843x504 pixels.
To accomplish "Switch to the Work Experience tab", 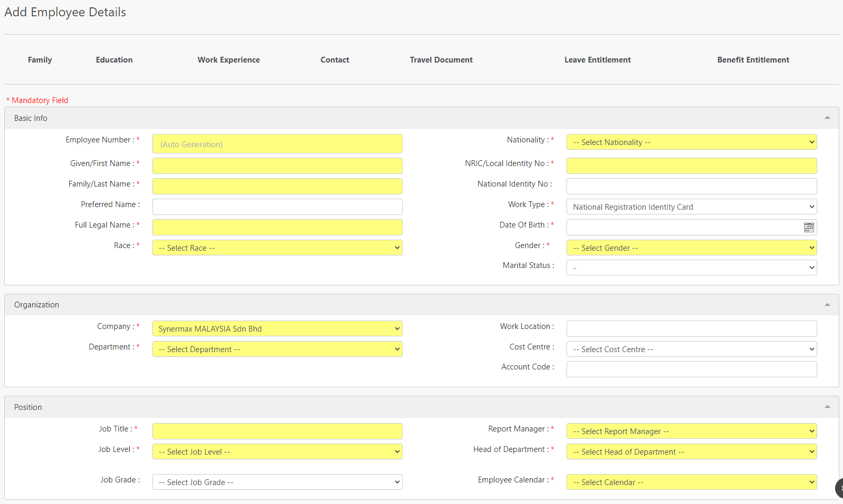I will (x=229, y=60).
